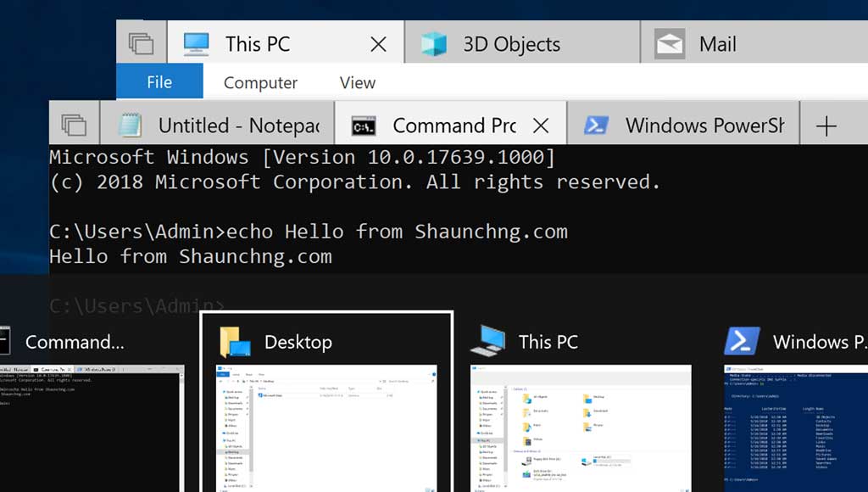Switch to the This PC tab
868x492 pixels.
[286, 42]
